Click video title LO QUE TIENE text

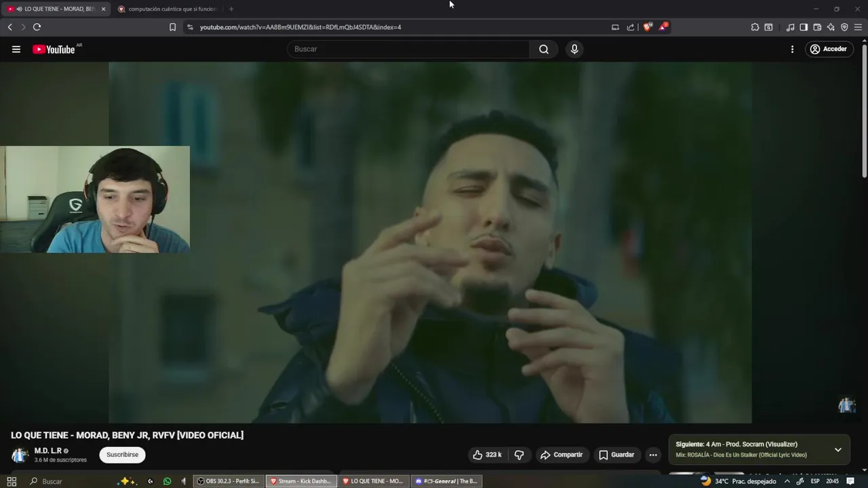point(127,435)
